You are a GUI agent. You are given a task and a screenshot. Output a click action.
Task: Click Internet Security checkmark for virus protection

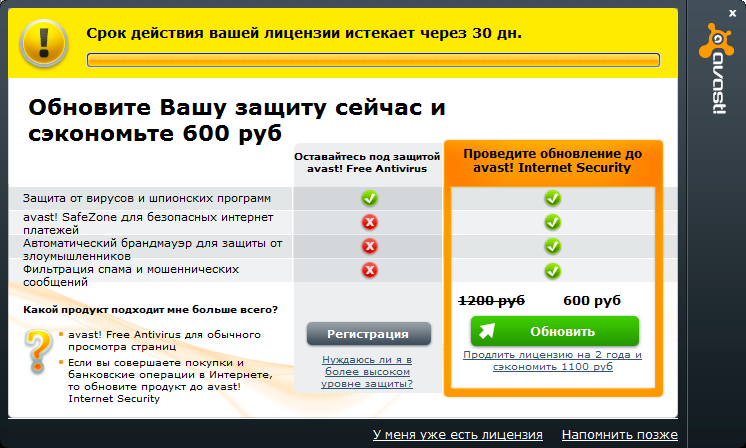pyautogui.click(x=552, y=198)
